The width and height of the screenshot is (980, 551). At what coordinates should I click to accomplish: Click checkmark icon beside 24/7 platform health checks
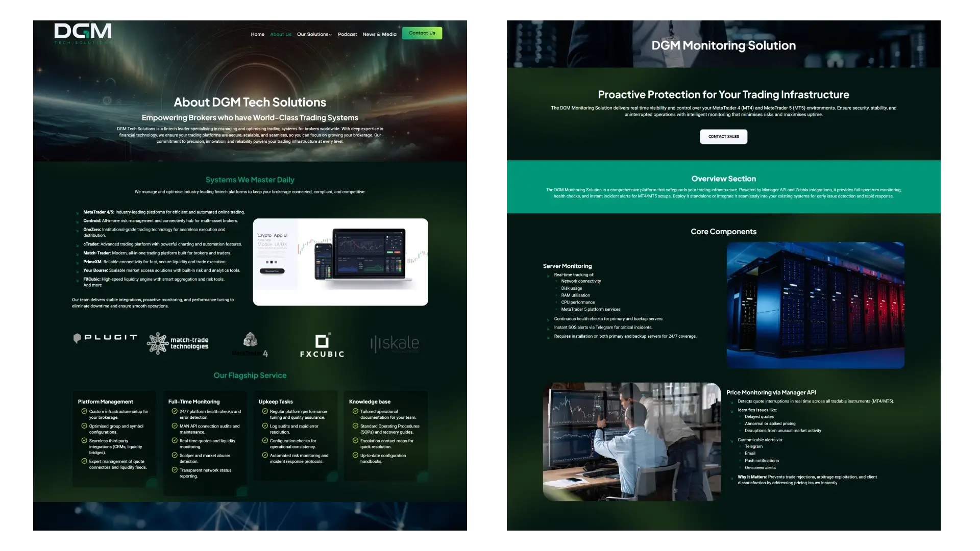click(175, 411)
